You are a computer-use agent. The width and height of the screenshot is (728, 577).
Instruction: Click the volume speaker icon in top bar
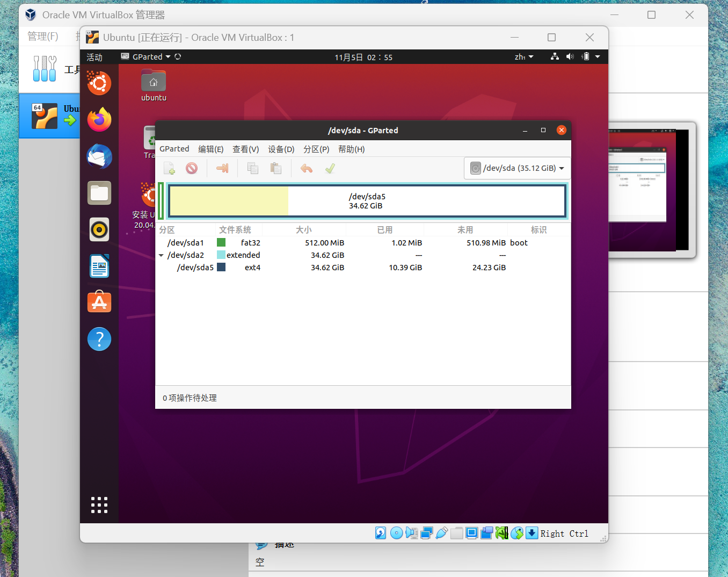(570, 56)
